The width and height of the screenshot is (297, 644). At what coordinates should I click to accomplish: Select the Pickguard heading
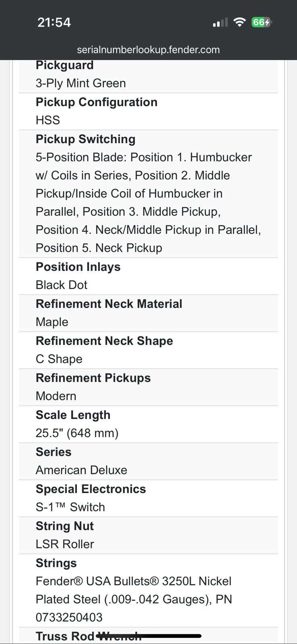pos(64,65)
